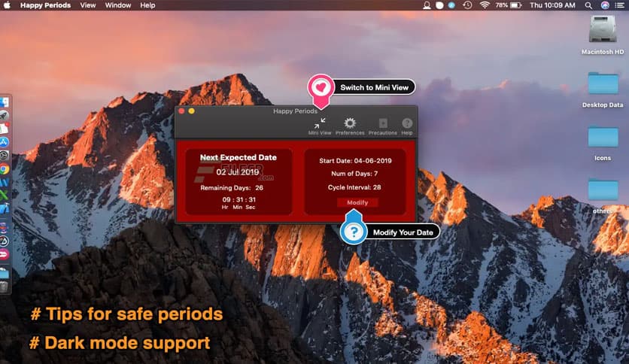Click the Spotlight search magnifier
The image size is (629, 364).
588,5
